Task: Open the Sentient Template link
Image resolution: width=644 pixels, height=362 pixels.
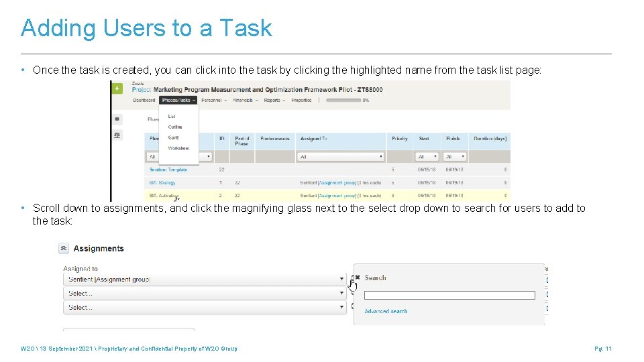Action: [x=168, y=170]
